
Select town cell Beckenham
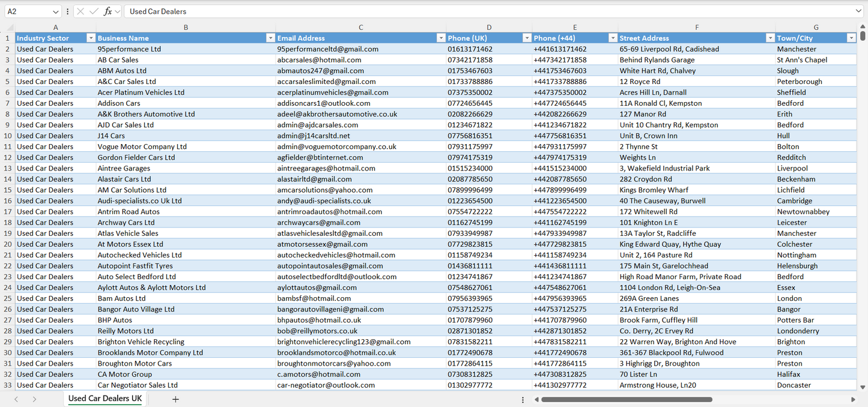click(x=816, y=179)
